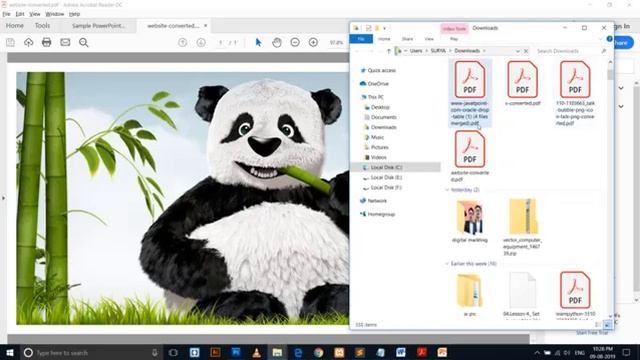640x360 pixels.
Task: Open Music in navigation pane
Action: click(377, 137)
